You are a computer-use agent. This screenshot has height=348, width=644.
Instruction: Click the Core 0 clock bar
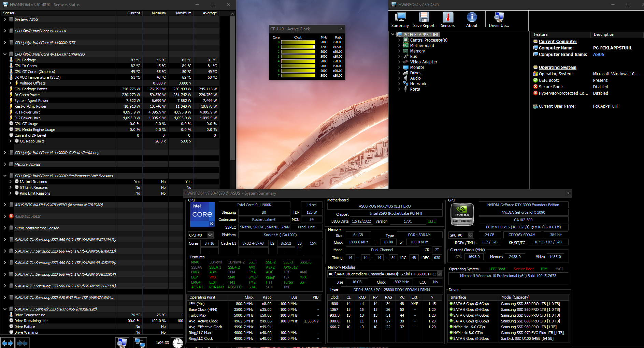click(x=298, y=42)
